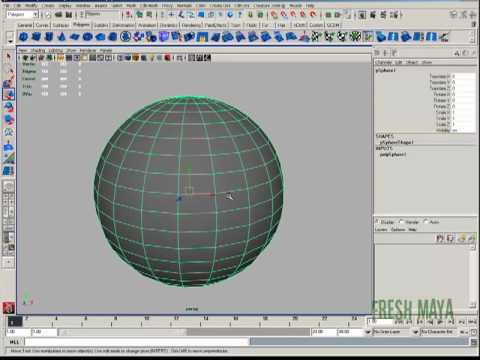Toggle Snap to Curves magnet
This screenshot has width=480, height=360.
(x=283, y=15)
